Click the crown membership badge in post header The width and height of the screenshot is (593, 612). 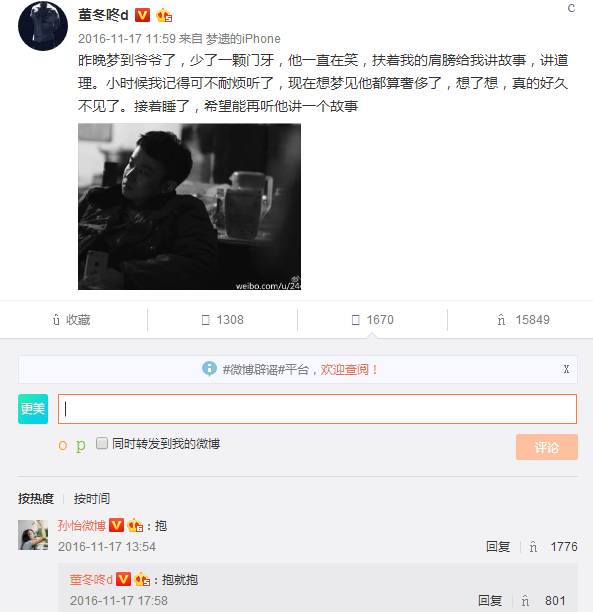coord(164,16)
